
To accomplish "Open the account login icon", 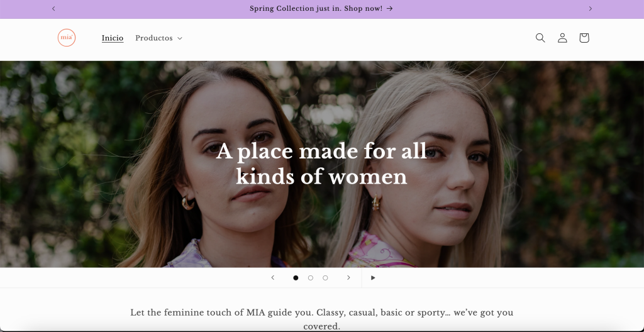I will [562, 38].
